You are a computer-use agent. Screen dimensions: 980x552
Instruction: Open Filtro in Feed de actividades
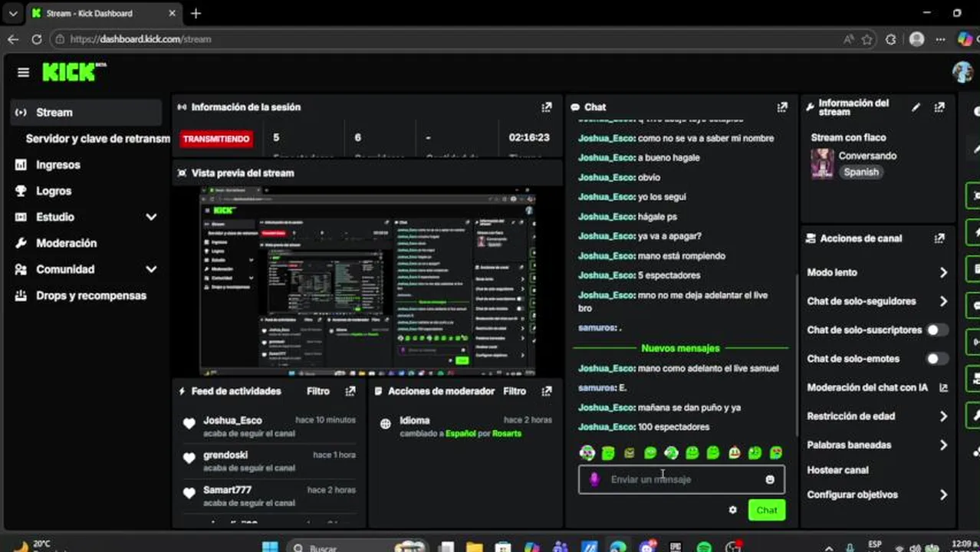(x=318, y=391)
